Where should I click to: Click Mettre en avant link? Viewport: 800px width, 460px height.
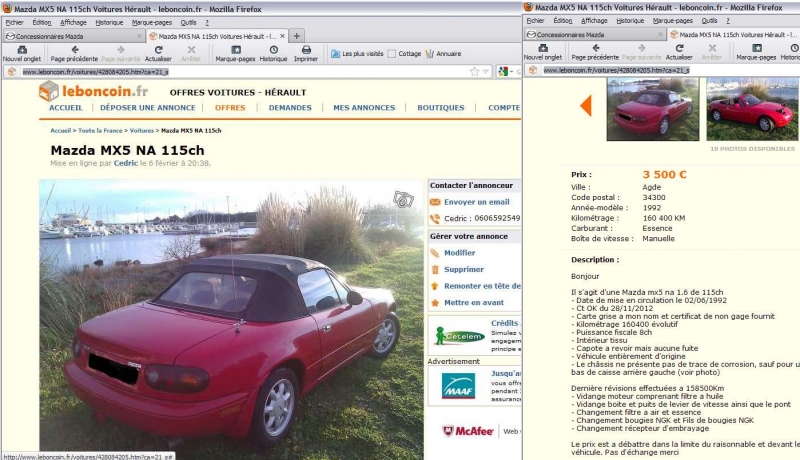click(474, 302)
